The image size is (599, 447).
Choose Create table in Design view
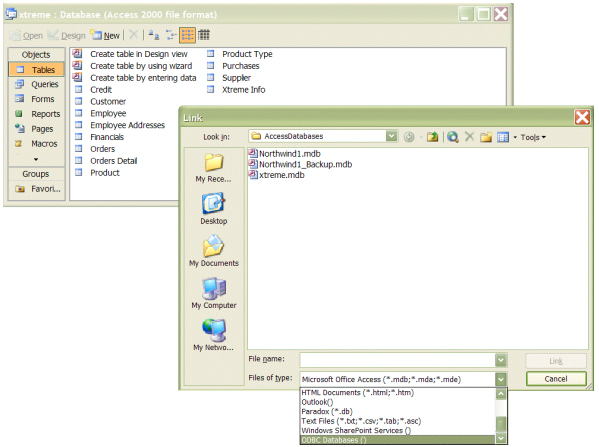pyautogui.click(x=130, y=54)
